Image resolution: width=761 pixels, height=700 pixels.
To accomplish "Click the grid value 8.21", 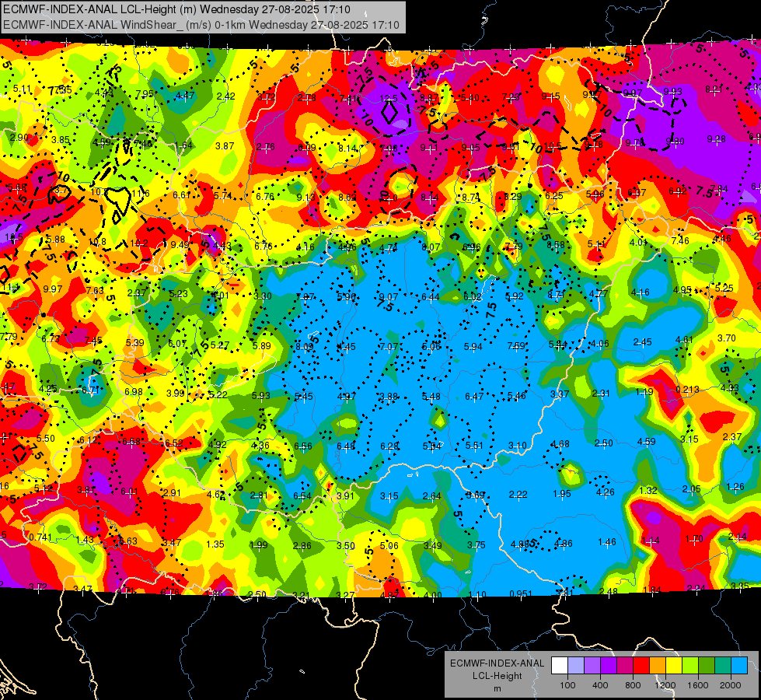I will point(714,89).
